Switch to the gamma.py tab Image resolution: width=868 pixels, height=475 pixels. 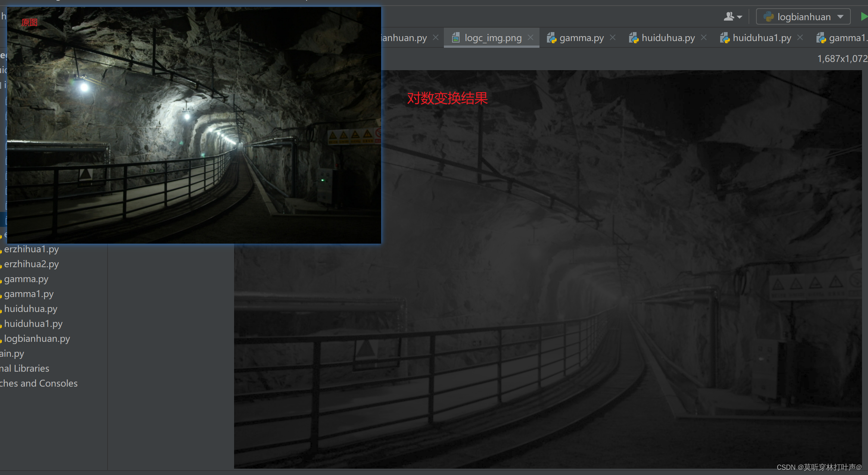pyautogui.click(x=581, y=38)
